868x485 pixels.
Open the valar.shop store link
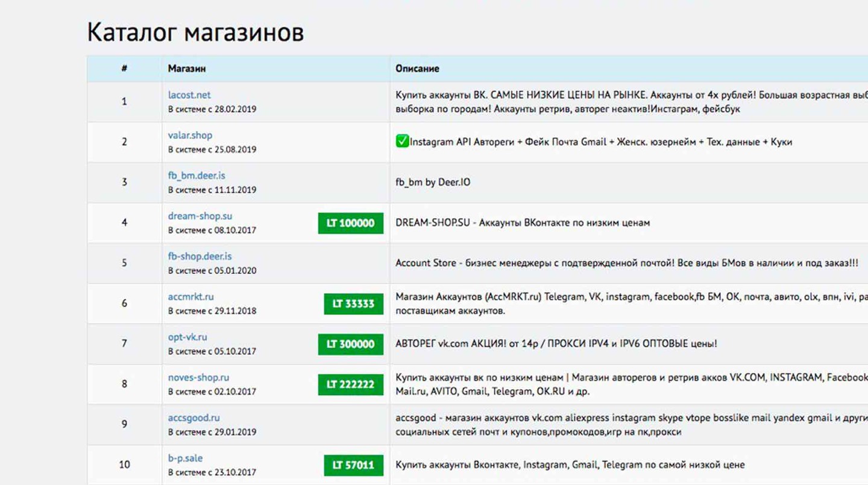click(190, 135)
